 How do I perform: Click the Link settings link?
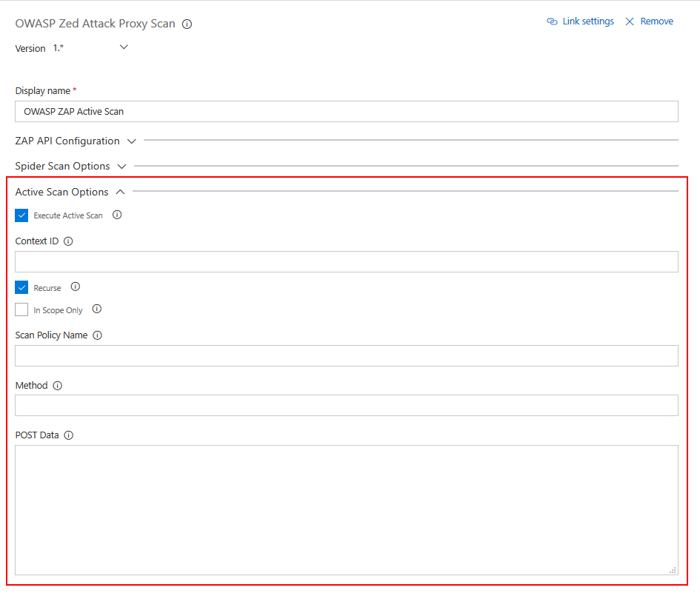(x=588, y=21)
